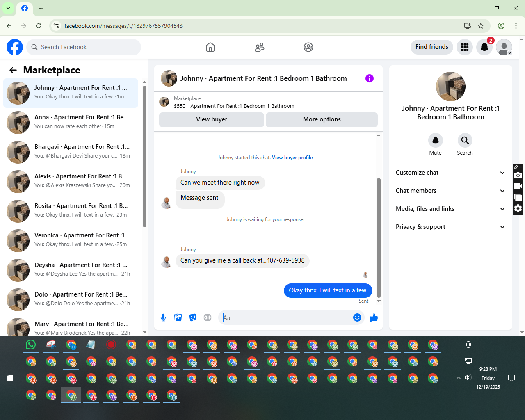Click the Find friends button

click(x=432, y=47)
